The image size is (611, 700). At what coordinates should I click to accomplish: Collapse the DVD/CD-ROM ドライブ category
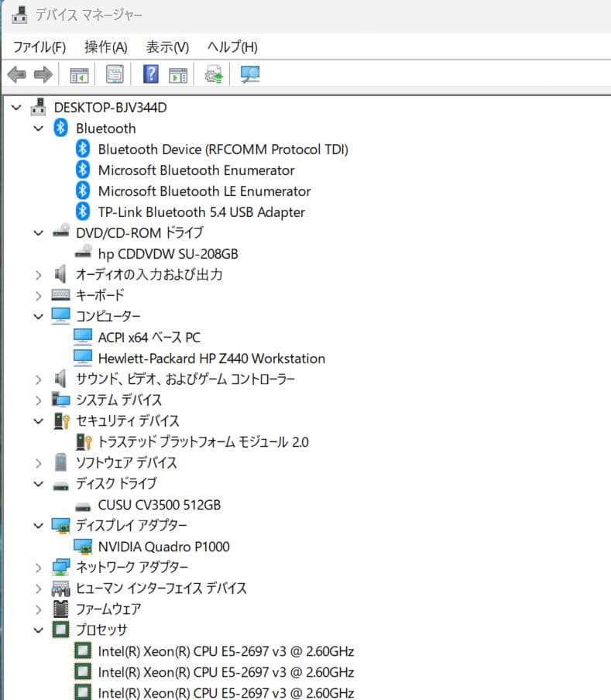(x=39, y=233)
